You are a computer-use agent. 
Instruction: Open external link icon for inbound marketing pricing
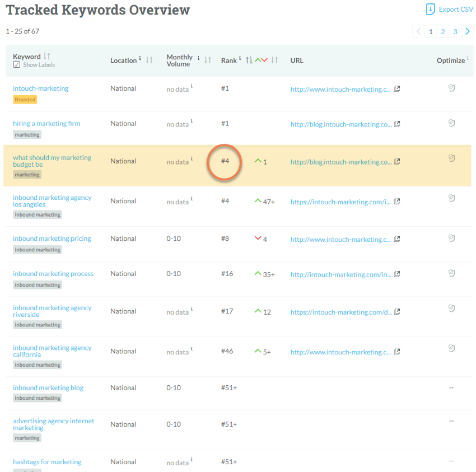[x=397, y=239]
